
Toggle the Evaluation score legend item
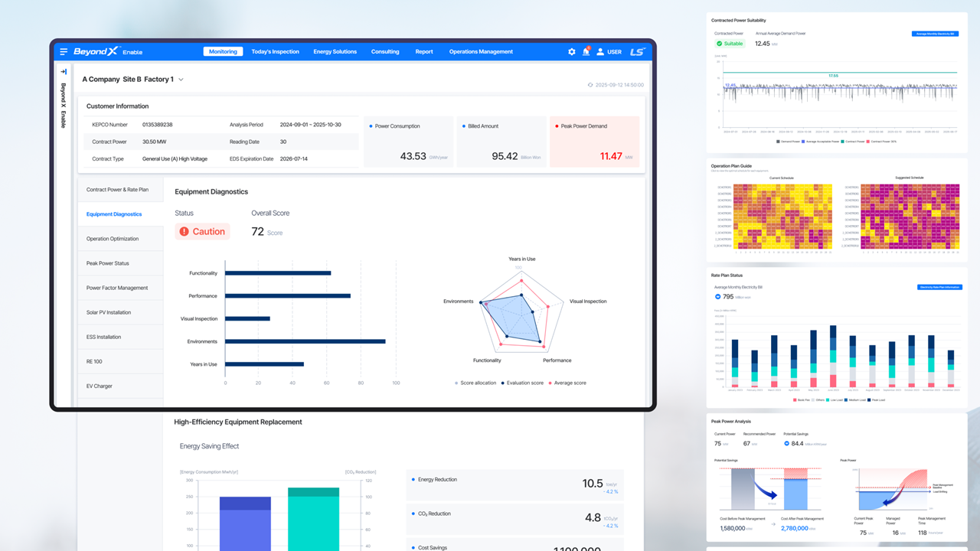tap(502, 383)
